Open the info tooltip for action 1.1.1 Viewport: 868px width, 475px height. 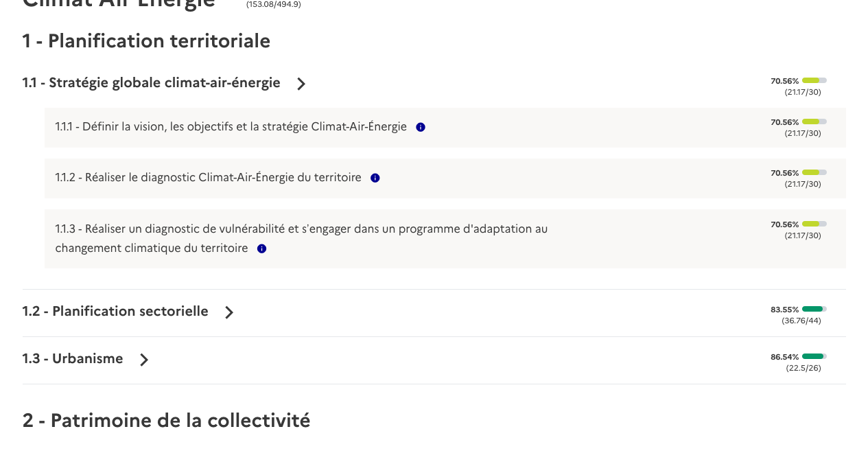tap(421, 127)
